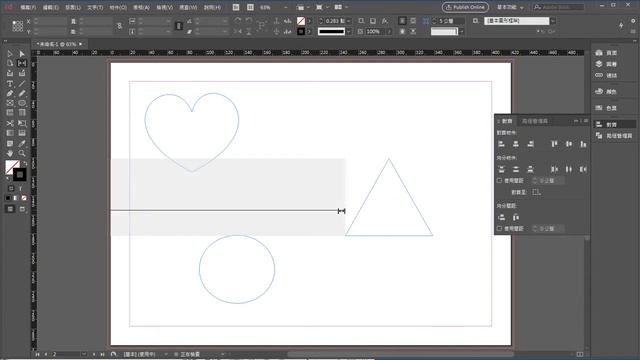Select the Pen tool
Image resolution: width=640 pixels, height=360 pixels.
(10, 93)
